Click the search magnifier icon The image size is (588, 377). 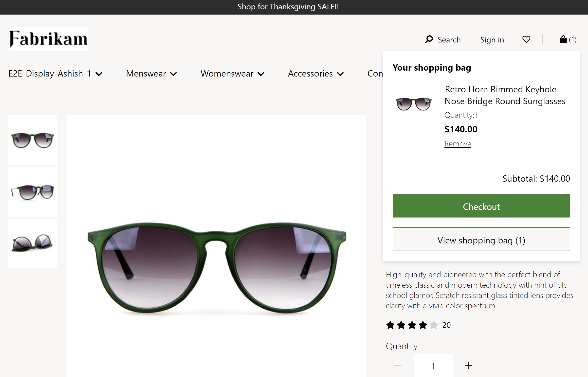click(429, 40)
